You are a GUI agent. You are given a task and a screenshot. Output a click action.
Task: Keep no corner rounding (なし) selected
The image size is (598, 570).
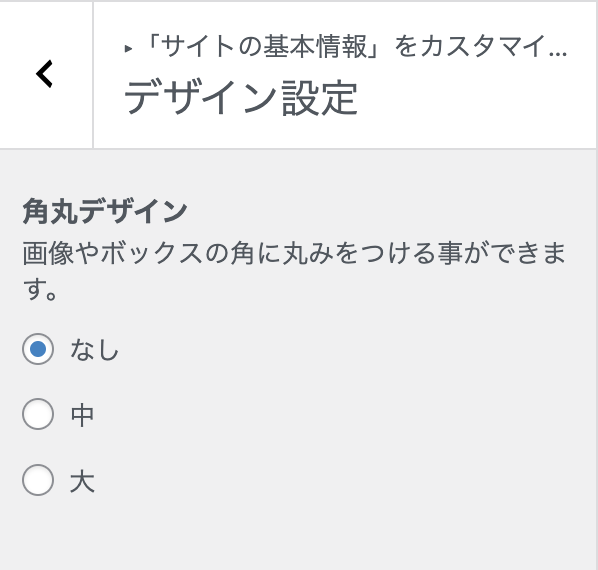click(x=38, y=349)
